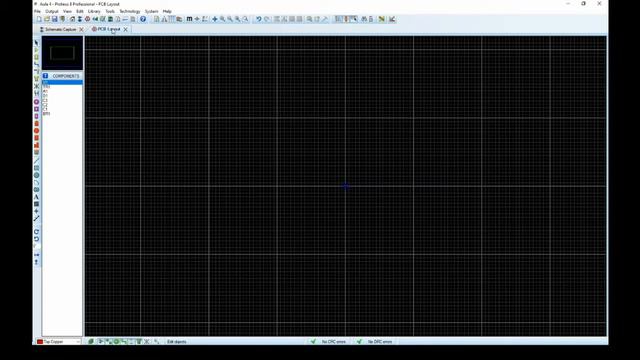The width and height of the screenshot is (640, 360).
Task: Toggle the grid display icon
Action: pyautogui.click(x=172, y=19)
